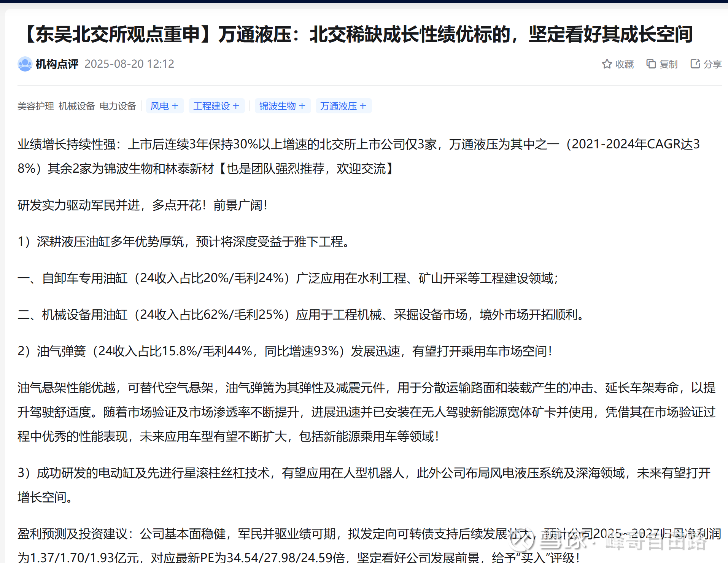Viewport: 728px width, 563px height.
Task: Add the 锦波生物 stock tag
Action: point(283,106)
